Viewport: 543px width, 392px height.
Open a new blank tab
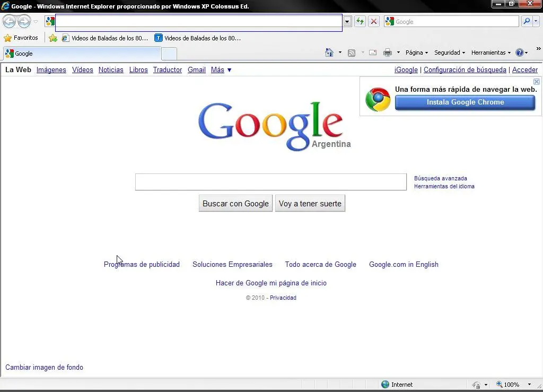tap(169, 54)
